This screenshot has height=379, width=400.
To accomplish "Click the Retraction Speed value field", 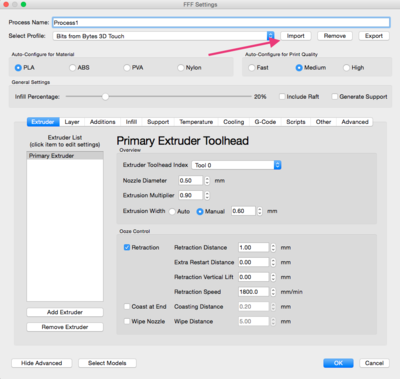I will pos(253,292).
